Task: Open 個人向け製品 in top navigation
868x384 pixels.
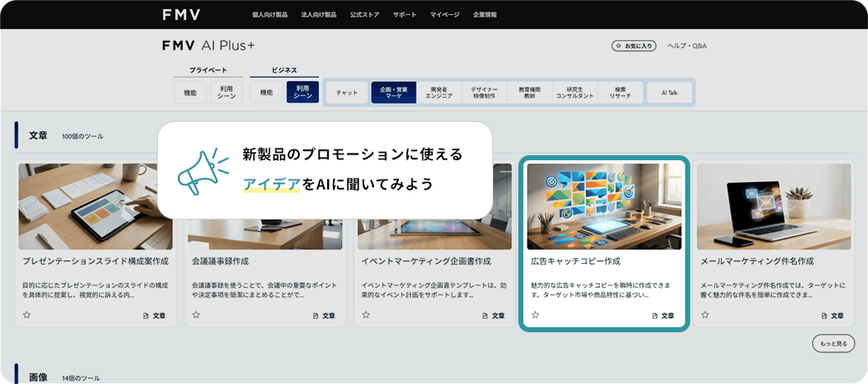Action: click(x=270, y=15)
